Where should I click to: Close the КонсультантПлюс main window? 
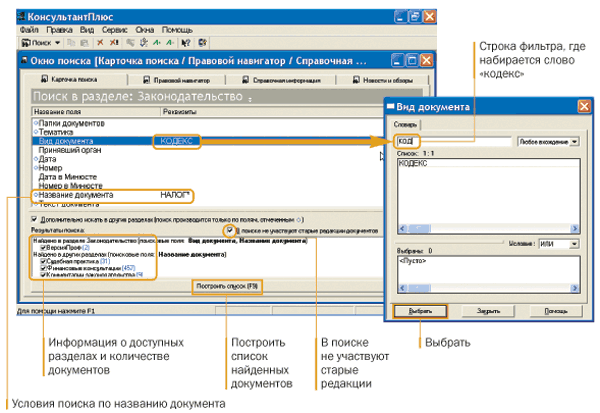pos(429,16)
